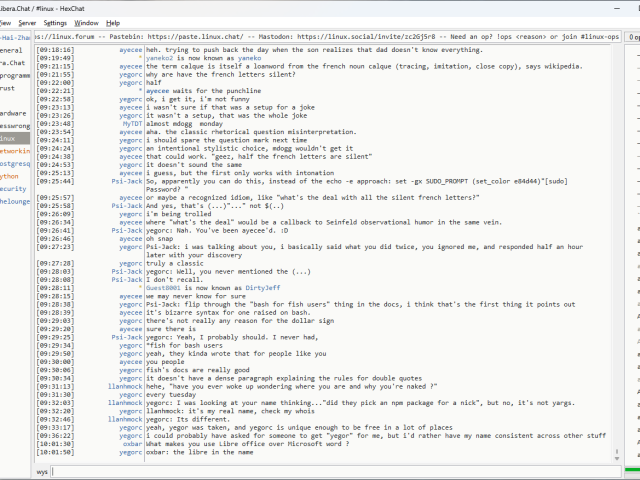The image size is (640, 480).
Task: Switch to the python channel
Action: click(x=10, y=176)
